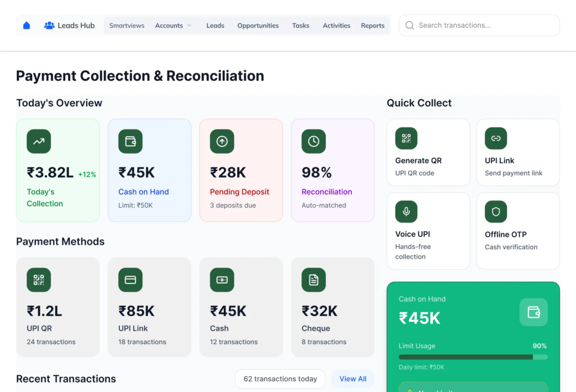Click the wallet icon above ₹45K Cash on Hand
576x392 pixels.
[130, 141]
